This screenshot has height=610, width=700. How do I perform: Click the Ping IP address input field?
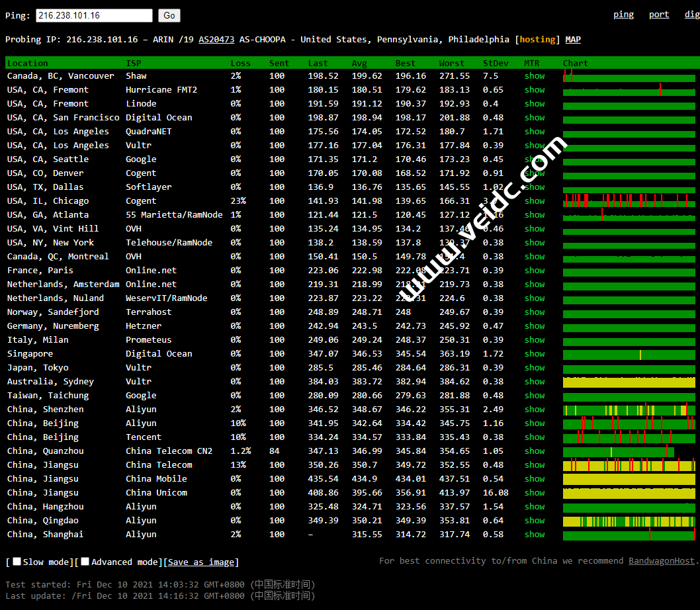pos(94,15)
